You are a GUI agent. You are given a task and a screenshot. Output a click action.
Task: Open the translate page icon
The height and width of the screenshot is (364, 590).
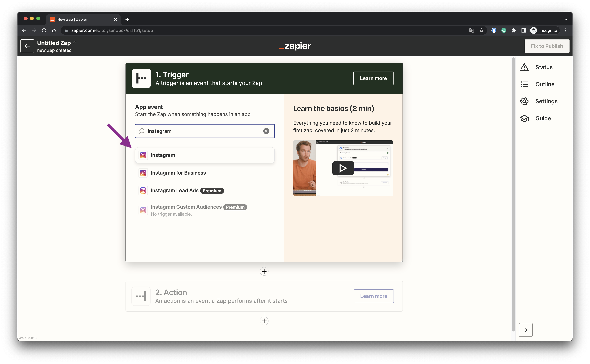point(471,30)
